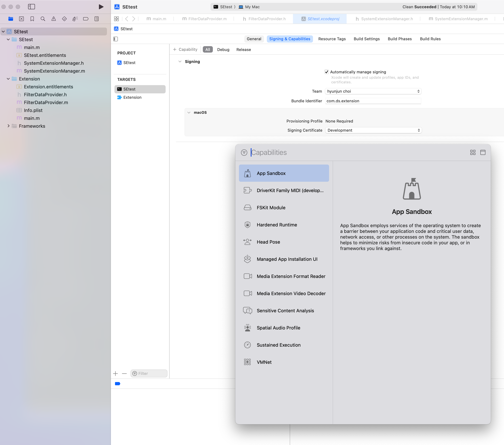Toggle the navigator sidebar visibility

pyautogui.click(x=31, y=7)
